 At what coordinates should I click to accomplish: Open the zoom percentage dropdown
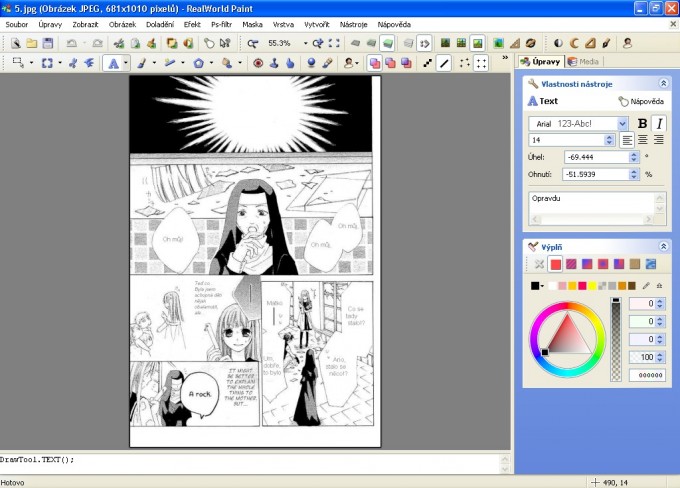pos(305,43)
